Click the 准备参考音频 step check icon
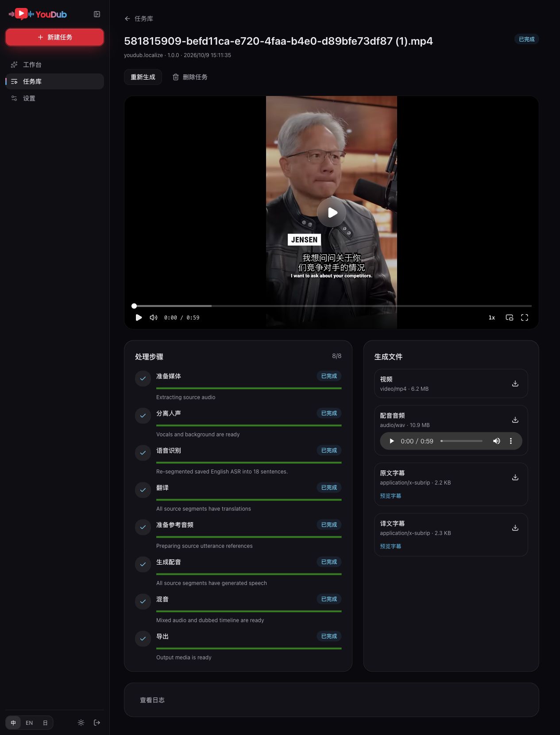 (x=143, y=527)
